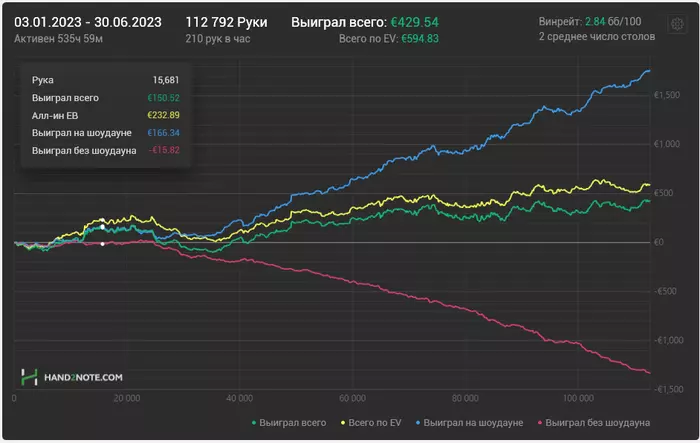Screen dimensions: 700x443
Task: Click the €1,500 y-axis label
Action: point(667,95)
